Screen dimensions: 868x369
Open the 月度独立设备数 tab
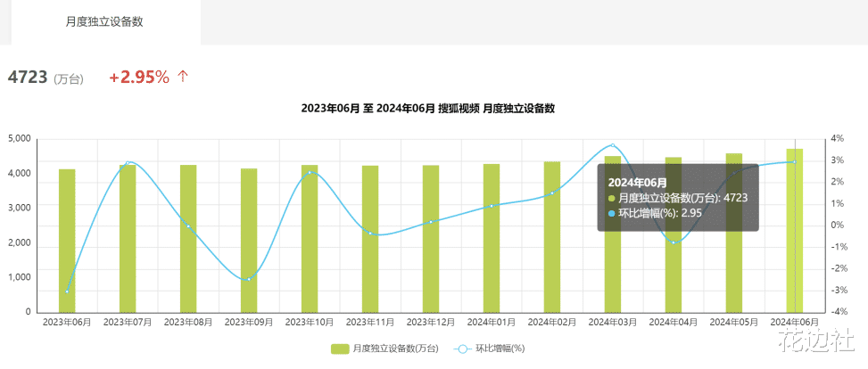104,21
